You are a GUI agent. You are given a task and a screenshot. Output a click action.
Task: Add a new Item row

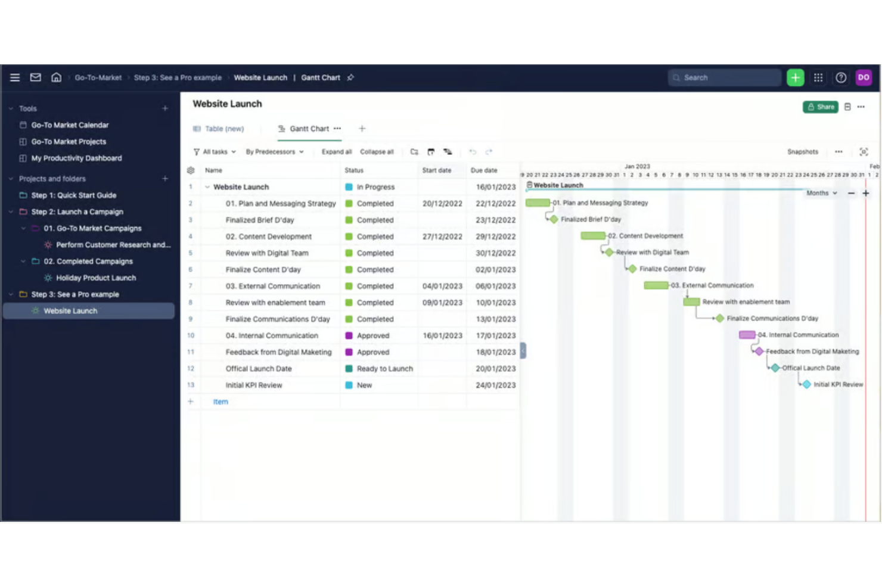click(x=220, y=402)
